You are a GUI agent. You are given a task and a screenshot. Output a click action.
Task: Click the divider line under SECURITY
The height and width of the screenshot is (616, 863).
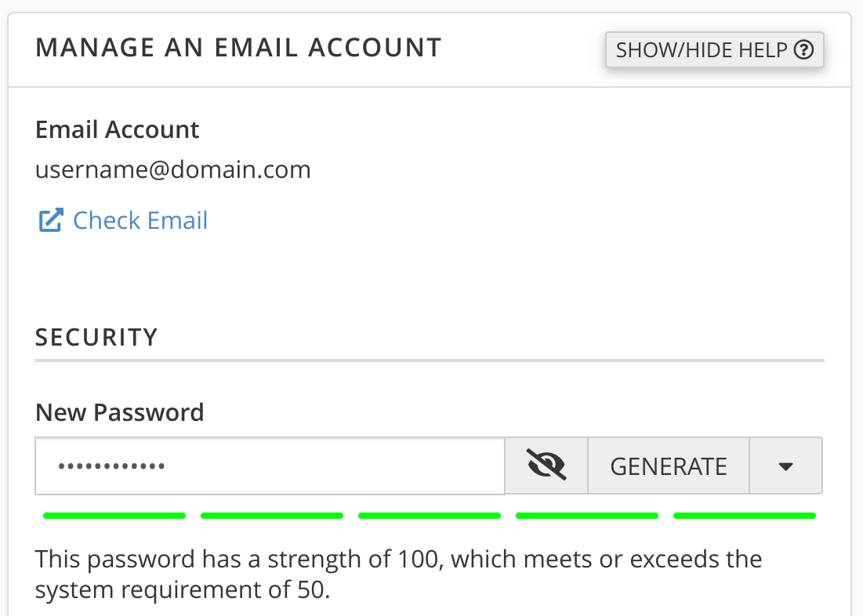point(430,361)
